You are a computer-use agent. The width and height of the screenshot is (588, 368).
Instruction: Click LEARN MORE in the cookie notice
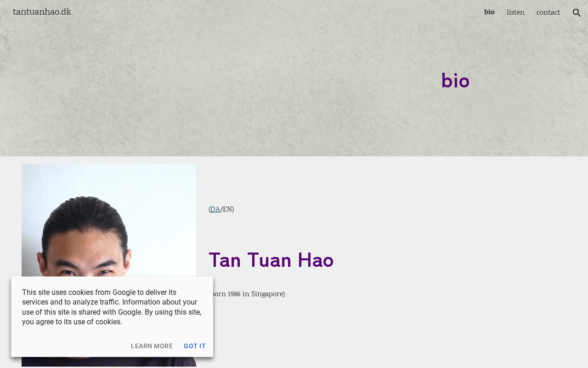[x=152, y=346]
